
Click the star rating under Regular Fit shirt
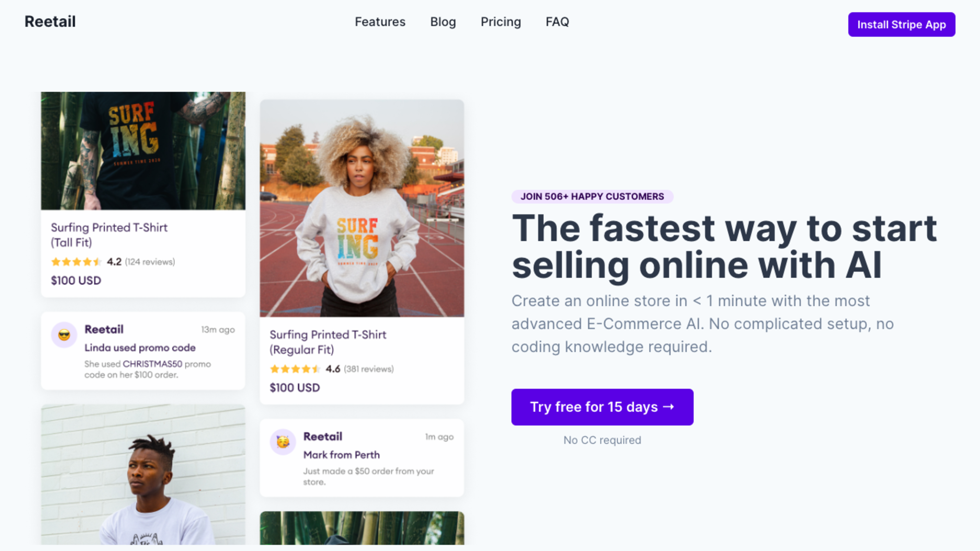click(x=295, y=369)
